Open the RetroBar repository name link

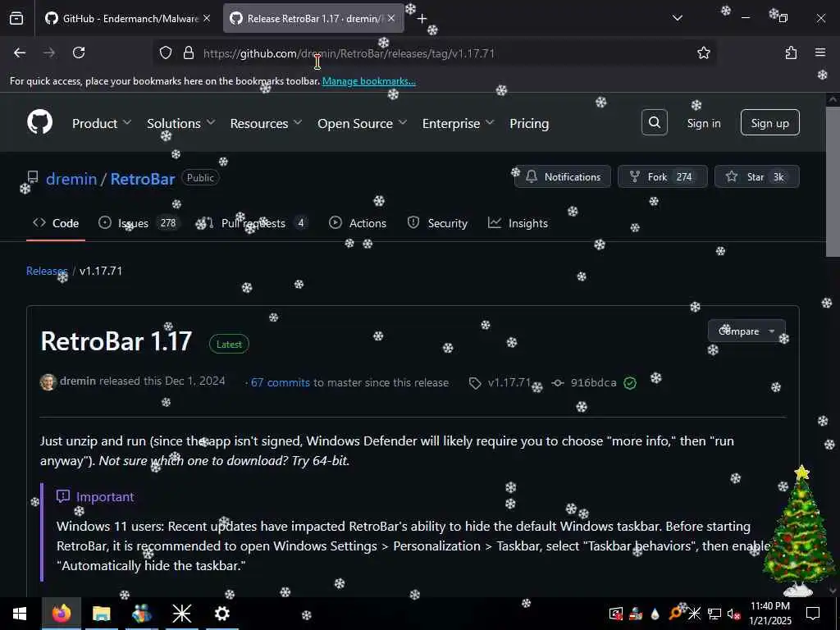(x=143, y=179)
